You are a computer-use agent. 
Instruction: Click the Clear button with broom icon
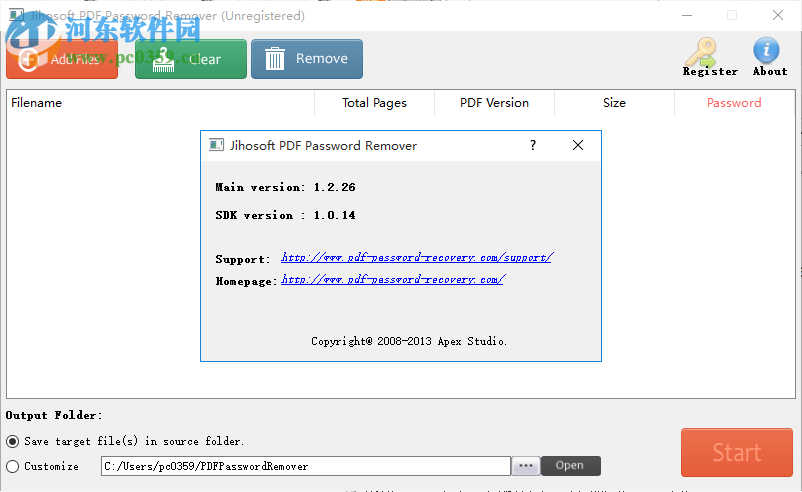coord(191,59)
